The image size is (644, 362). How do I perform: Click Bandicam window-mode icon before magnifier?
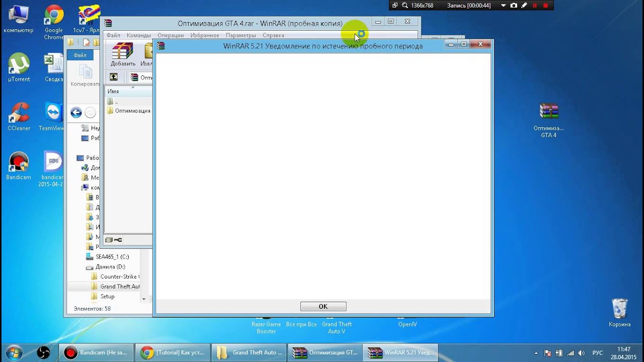395,6
